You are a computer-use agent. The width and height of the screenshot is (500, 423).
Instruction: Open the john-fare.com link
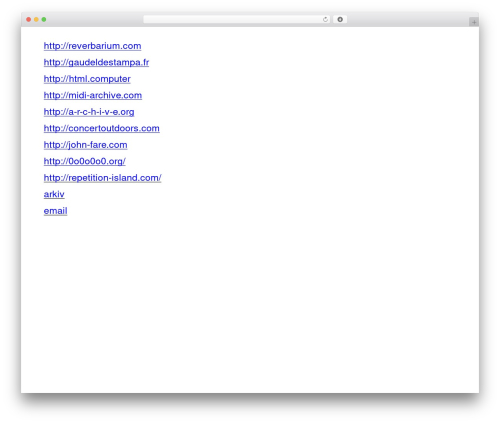coord(85,145)
